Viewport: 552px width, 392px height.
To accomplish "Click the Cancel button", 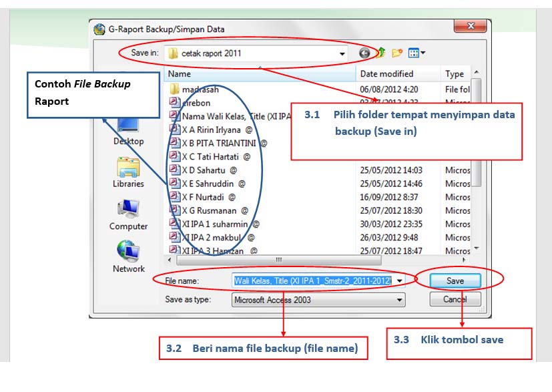I will point(454,299).
